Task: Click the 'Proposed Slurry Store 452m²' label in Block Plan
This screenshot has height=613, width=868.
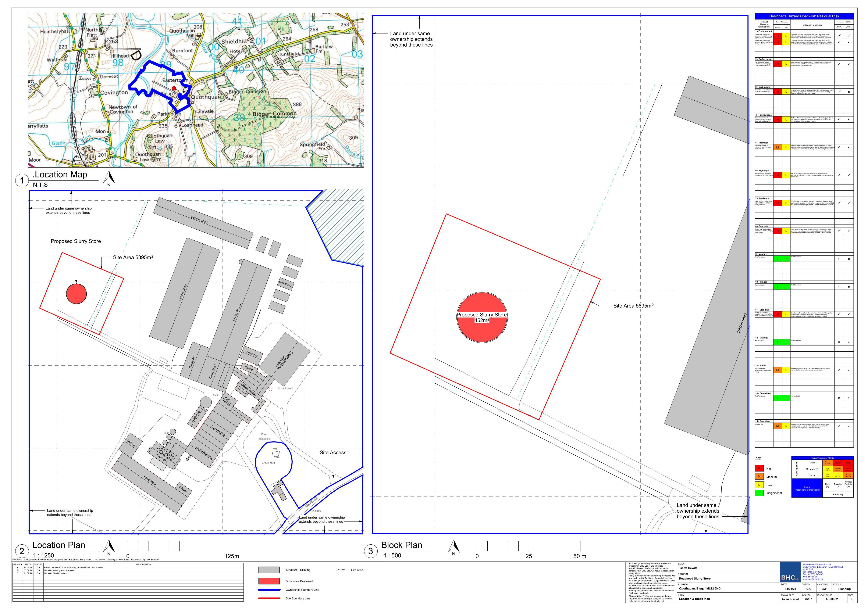Action: [x=482, y=318]
